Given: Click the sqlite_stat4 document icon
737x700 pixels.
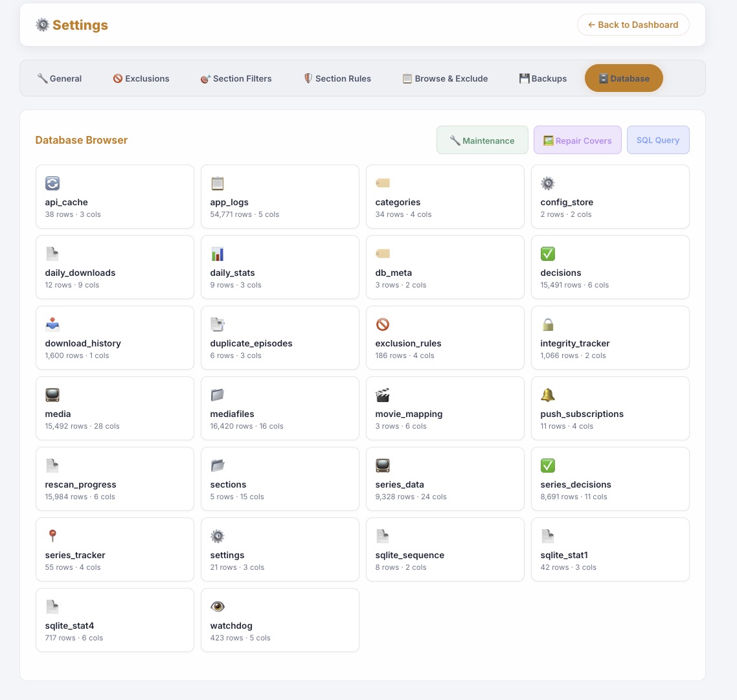Looking at the screenshot, I should 52,607.
